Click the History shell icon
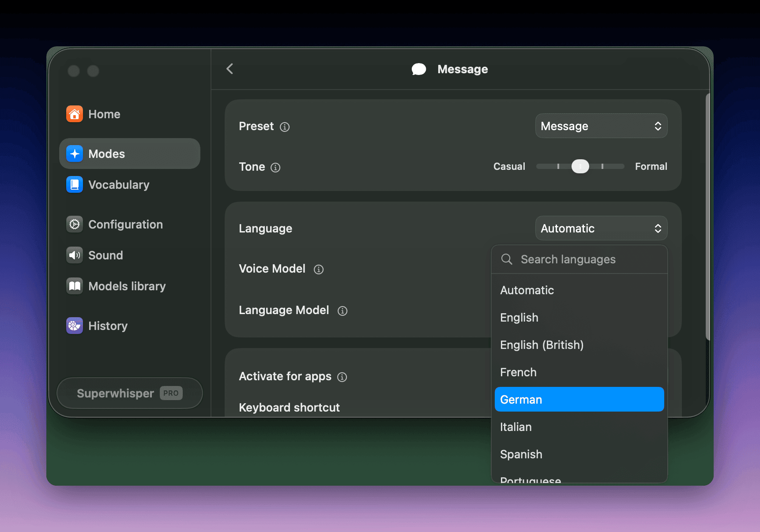760x532 pixels. (x=75, y=326)
